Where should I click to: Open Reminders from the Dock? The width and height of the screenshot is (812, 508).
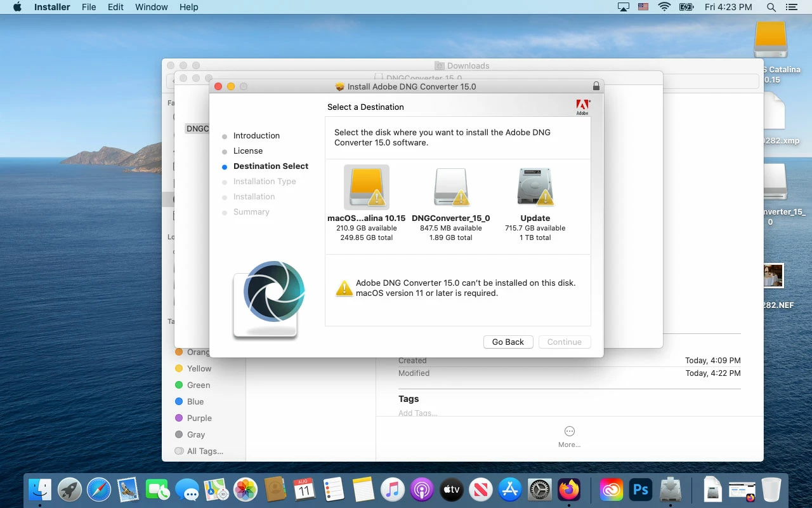point(334,490)
